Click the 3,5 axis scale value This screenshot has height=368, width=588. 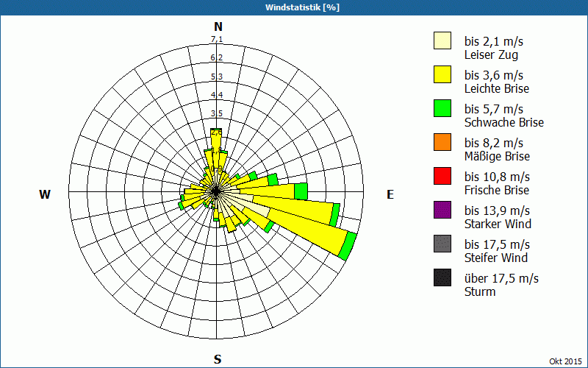point(217,113)
